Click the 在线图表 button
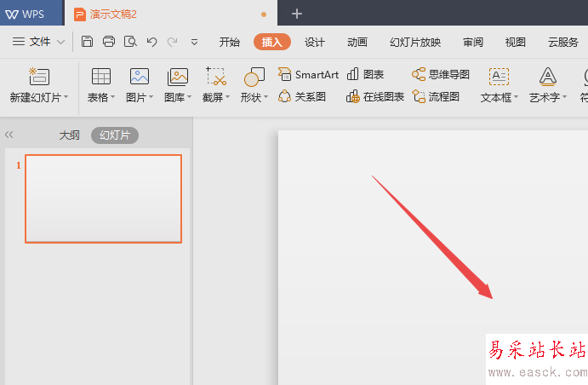 (375, 97)
